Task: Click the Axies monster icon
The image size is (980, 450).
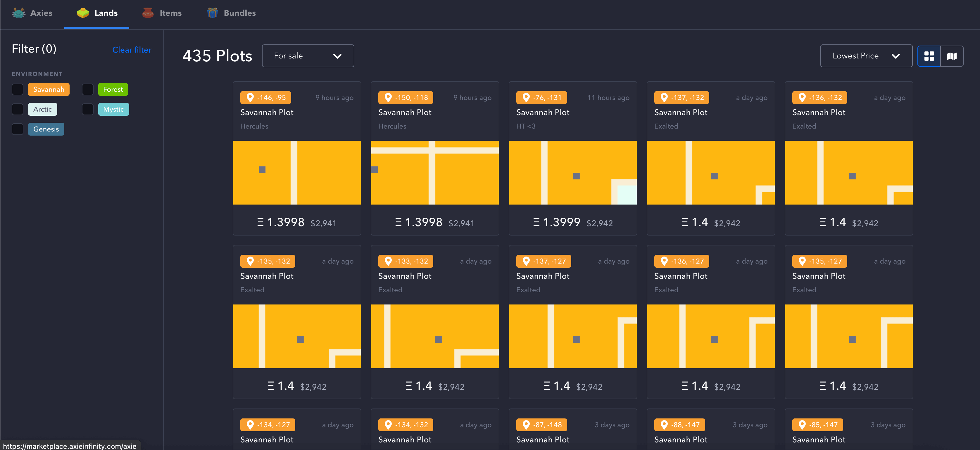Action: pos(18,13)
